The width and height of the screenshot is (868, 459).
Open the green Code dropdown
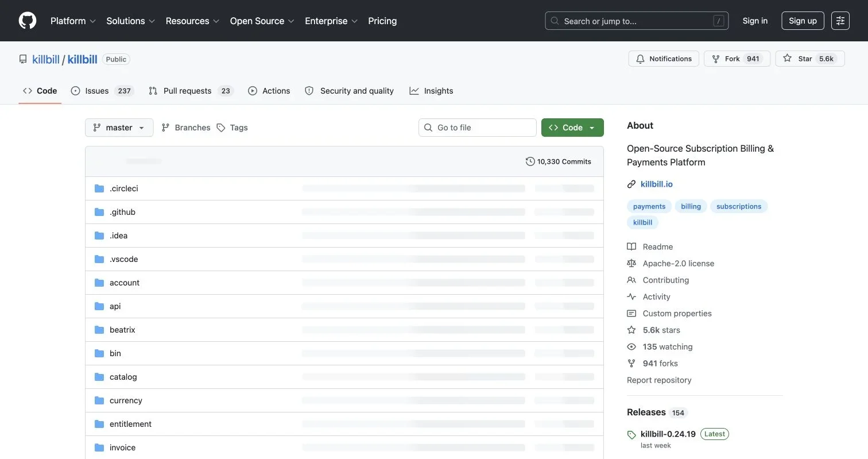tap(572, 128)
